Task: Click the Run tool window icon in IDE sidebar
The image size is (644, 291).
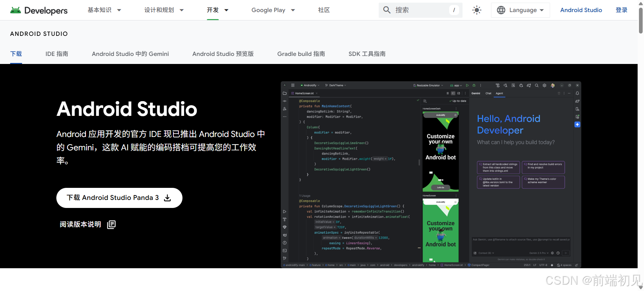Action: tap(285, 212)
